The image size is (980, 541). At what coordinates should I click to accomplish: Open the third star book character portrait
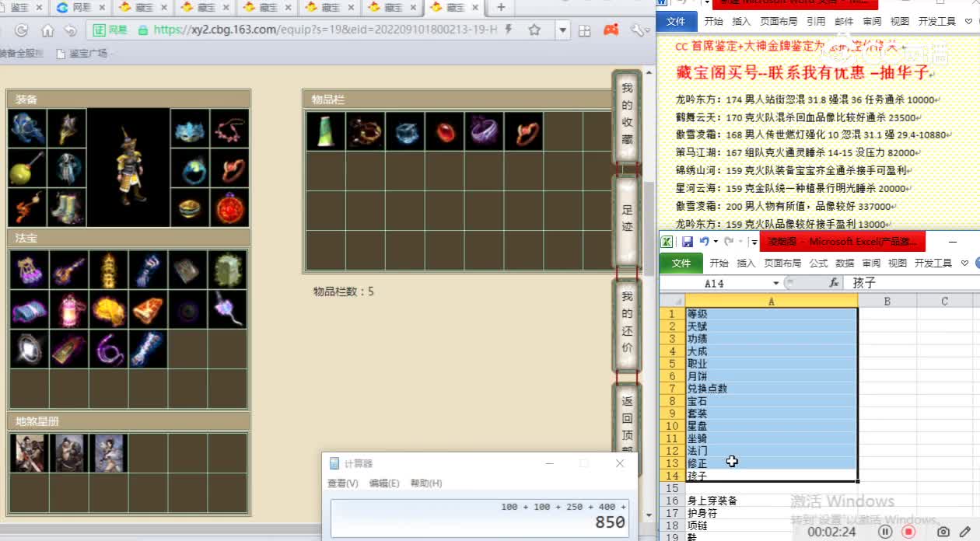[x=109, y=453]
